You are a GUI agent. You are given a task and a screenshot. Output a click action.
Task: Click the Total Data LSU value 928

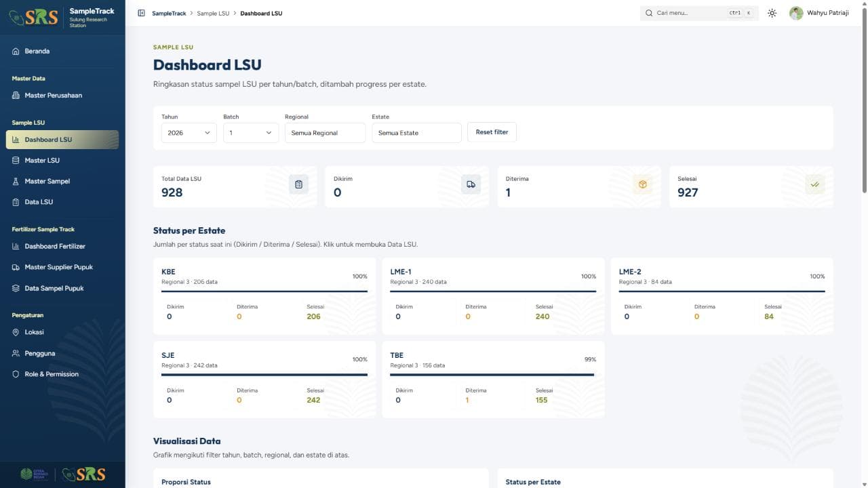point(172,192)
